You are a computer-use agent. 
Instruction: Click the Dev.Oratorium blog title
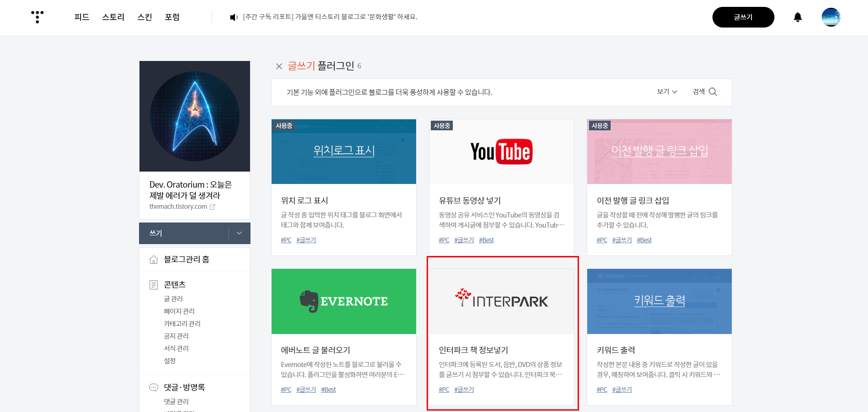click(x=190, y=190)
